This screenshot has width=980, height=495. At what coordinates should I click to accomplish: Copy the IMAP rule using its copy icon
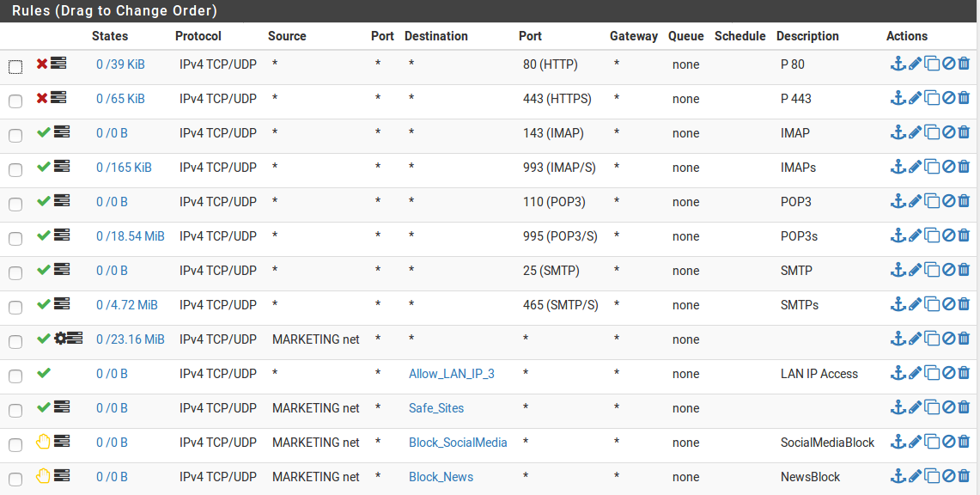click(932, 132)
